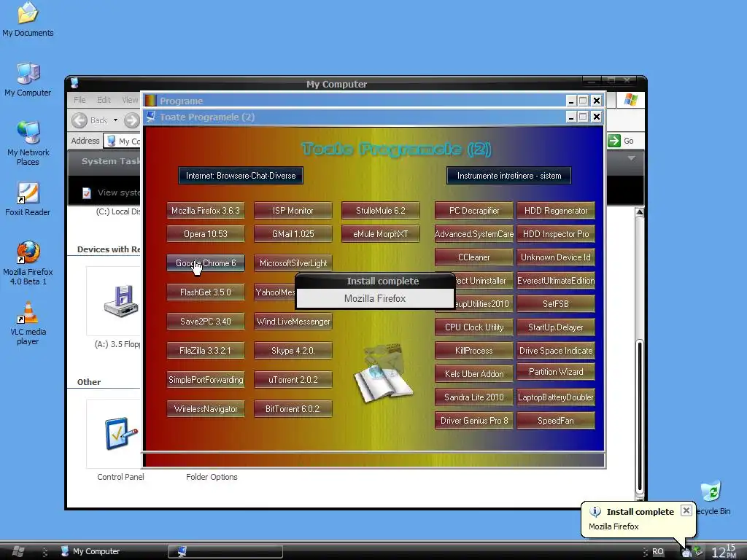Click the Start button on taskbar
Screen dimensions: 747x560
18,551
